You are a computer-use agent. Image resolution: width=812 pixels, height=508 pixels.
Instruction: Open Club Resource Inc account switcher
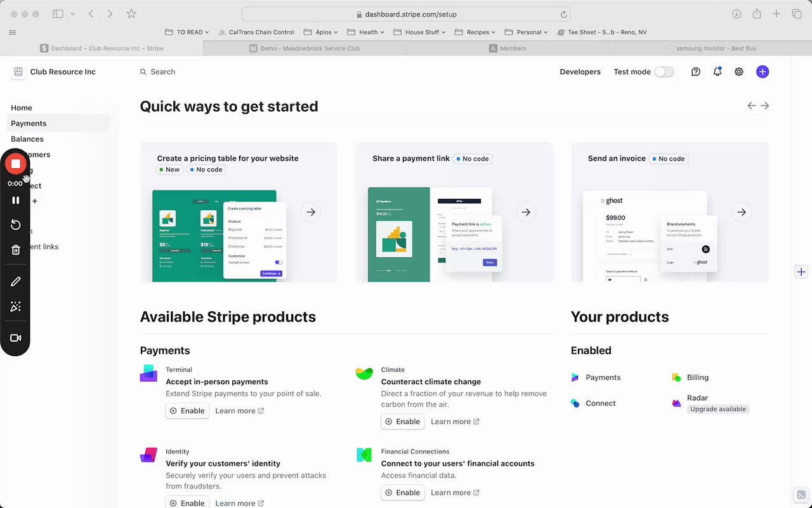(54, 72)
